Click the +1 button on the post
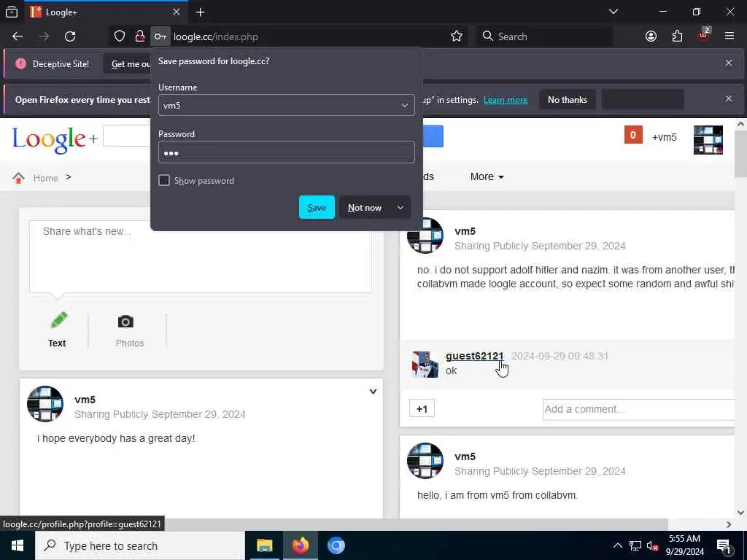This screenshot has height=560, width=747. pos(422,408)
